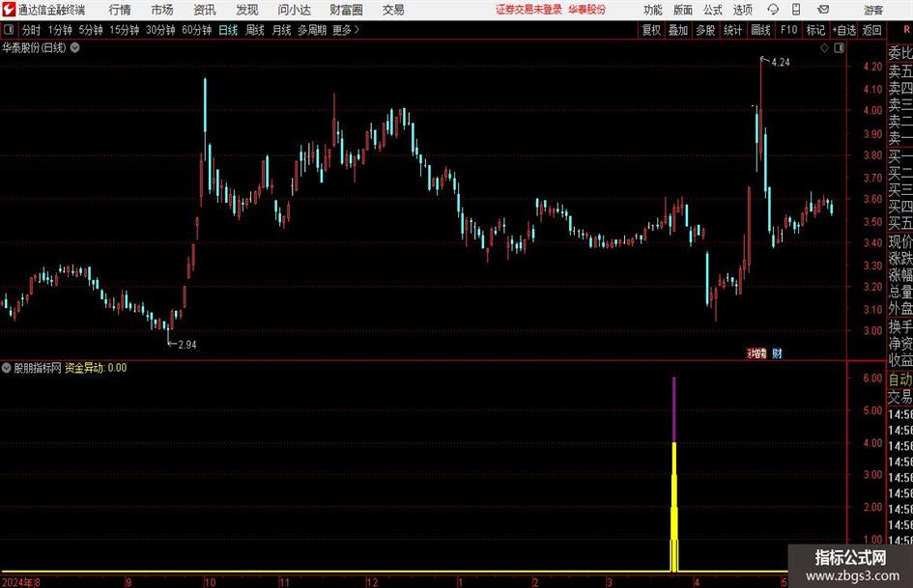
Task: Click the 标记 mark toolbar button
Action: click(x=815, y=30)
